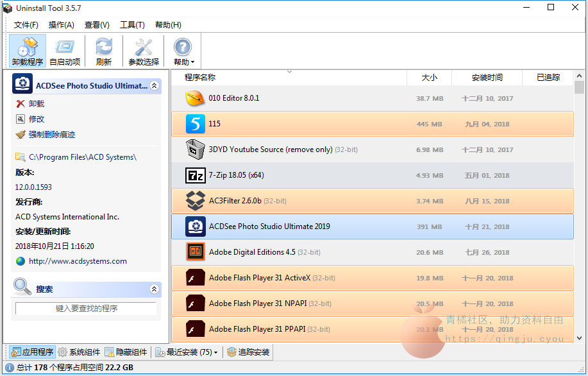Open 最近安装 (75) dropdown
588x376 pixels.
coord(187,352)
